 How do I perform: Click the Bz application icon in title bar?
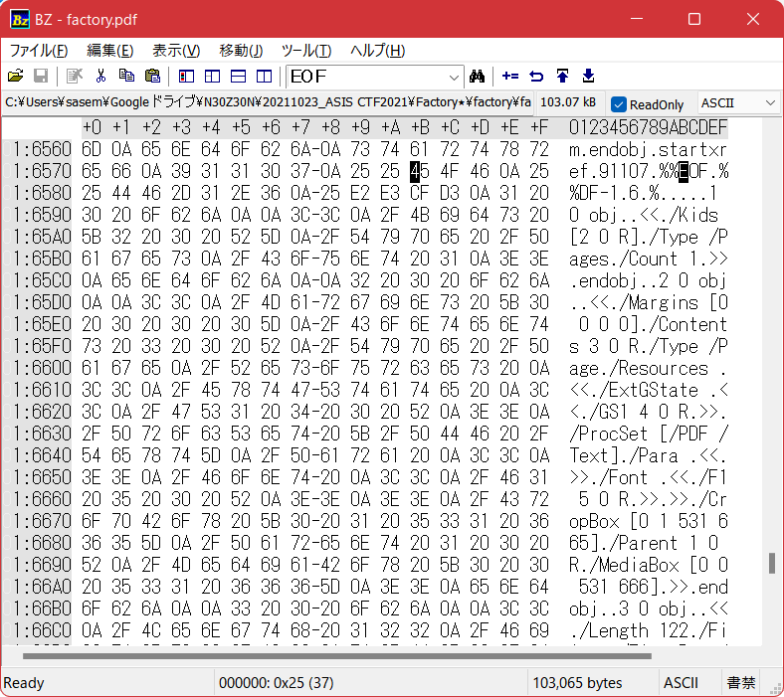(20, 20)
